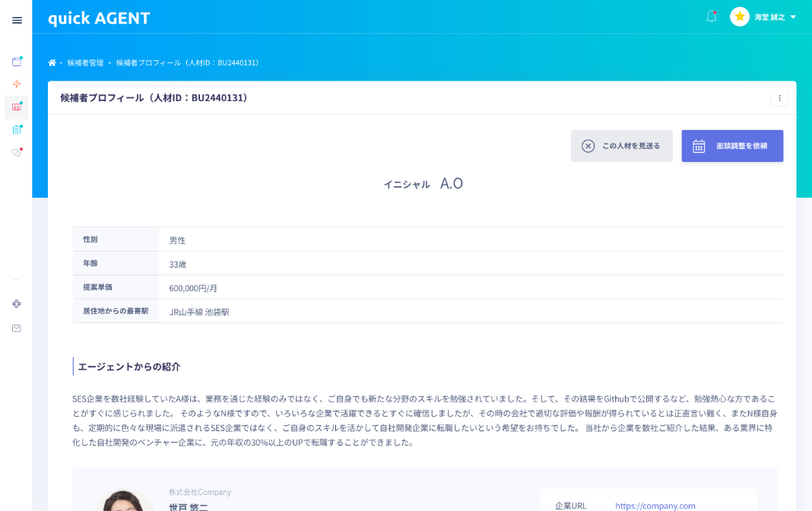
Task: Expand the 海堂 誠之 user dropdown
Action: [x=775, y=17]
